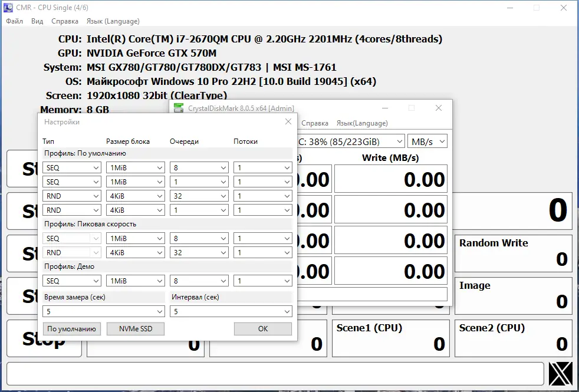Click the Scene2 (CPU) score box

pyautogui.click(x=514, y=338)
